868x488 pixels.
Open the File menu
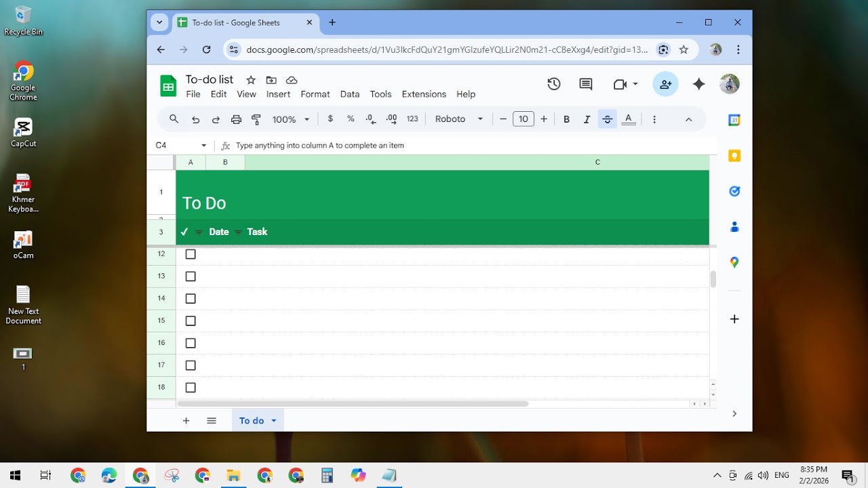tap(193, 94)
